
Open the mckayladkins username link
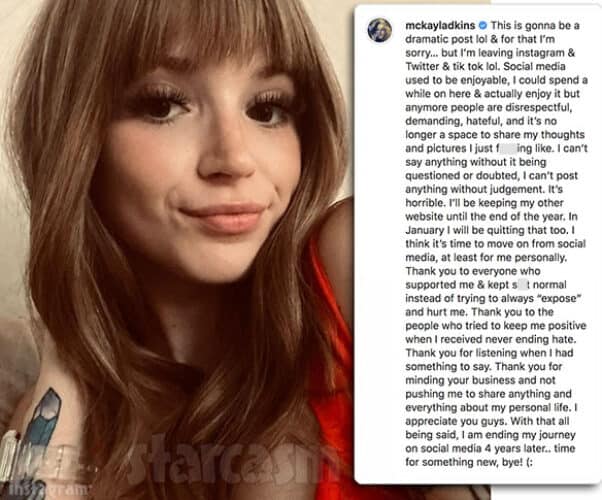coord(440,25)
